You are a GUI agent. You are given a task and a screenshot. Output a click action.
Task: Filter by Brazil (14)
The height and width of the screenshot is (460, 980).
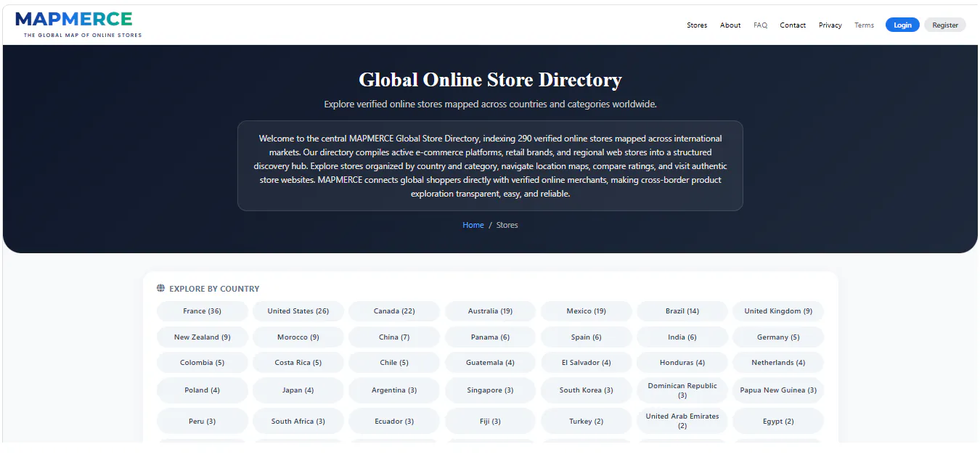[x=682, y=311]
